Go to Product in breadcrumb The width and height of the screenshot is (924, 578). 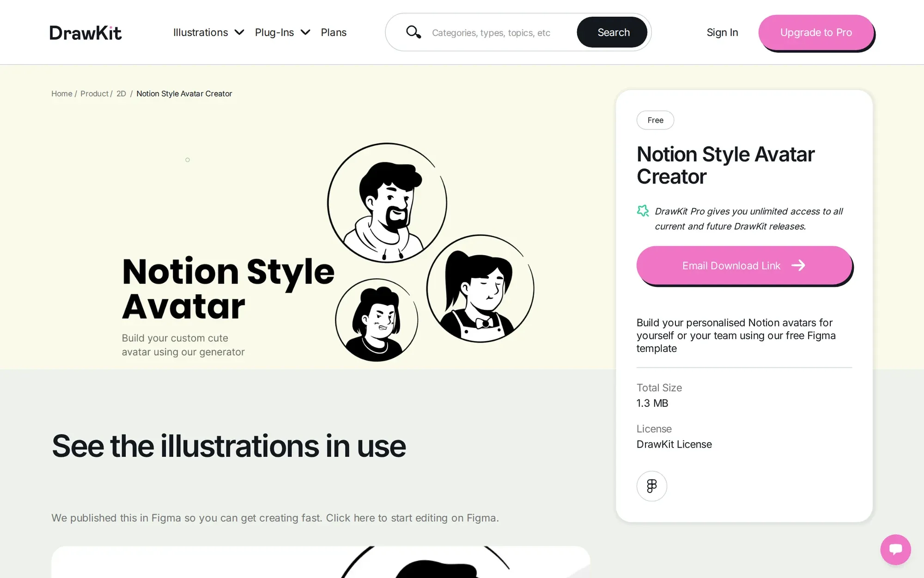pos(94,93)
